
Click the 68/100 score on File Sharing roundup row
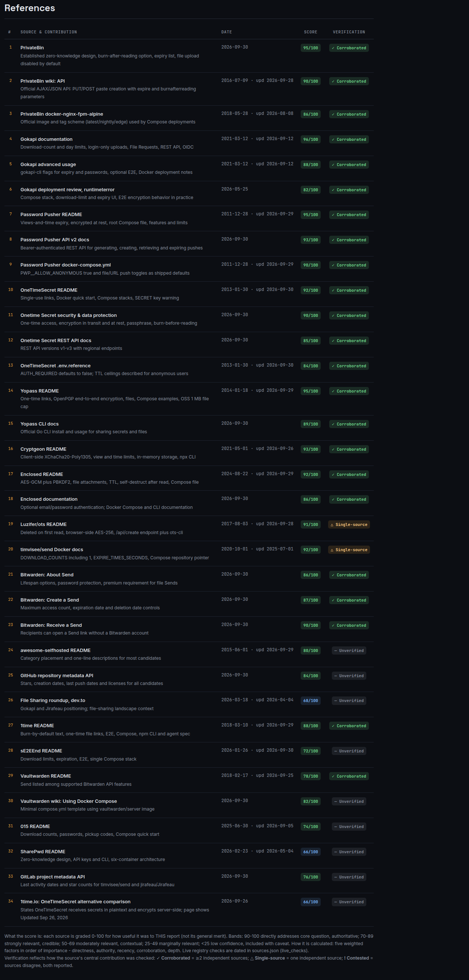coord(311,701)
